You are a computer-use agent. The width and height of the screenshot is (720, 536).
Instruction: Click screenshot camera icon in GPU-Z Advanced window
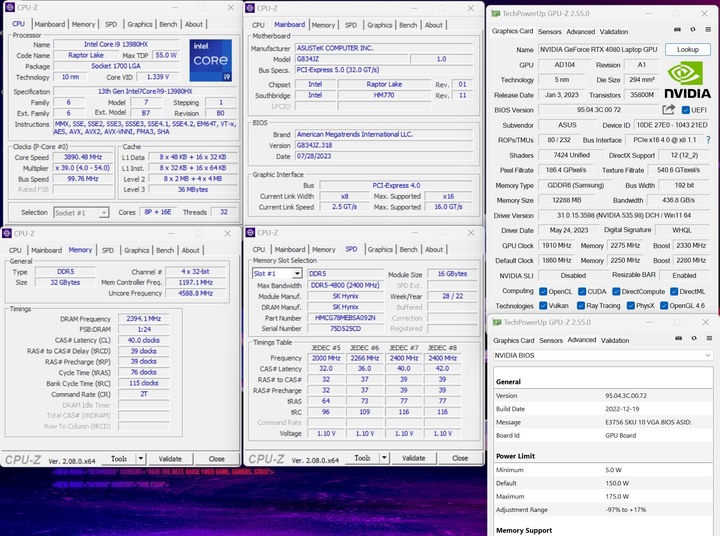point(679,338)
